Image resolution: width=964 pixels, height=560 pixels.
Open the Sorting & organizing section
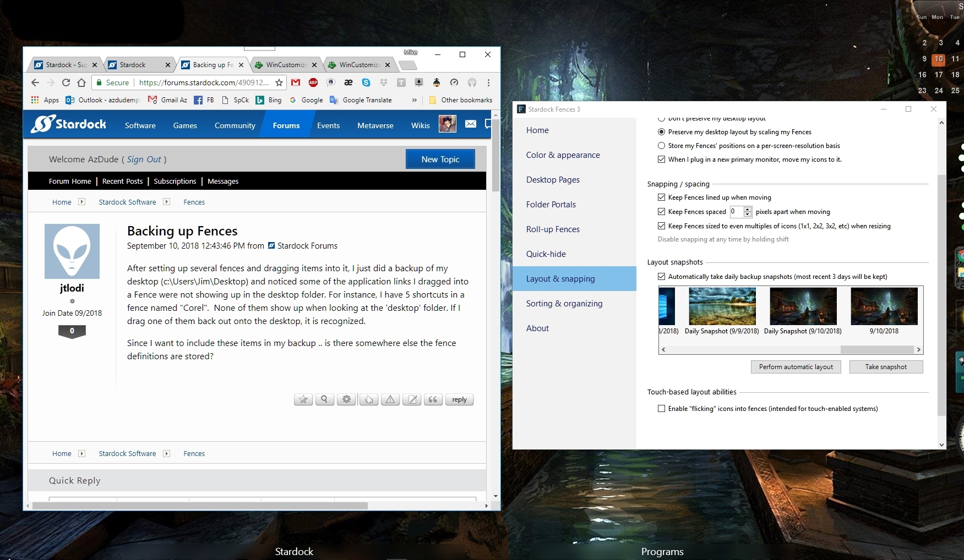[x=564, y=304]
